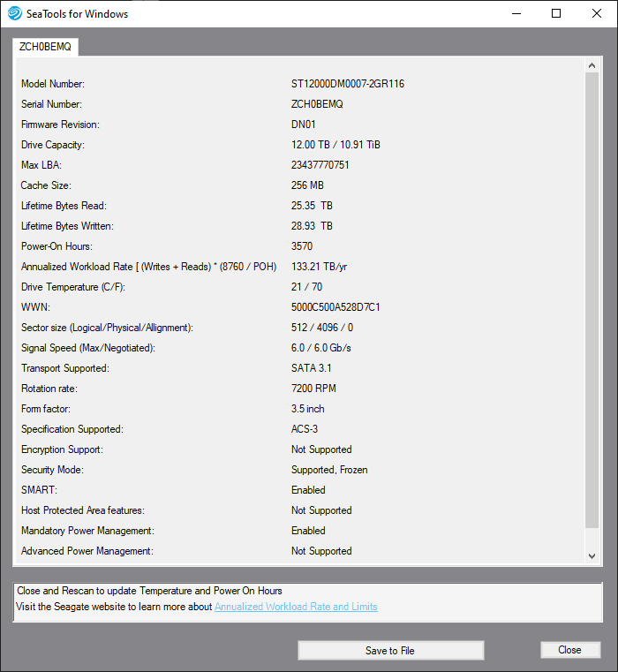This screenshot has height=672, width=618.
Task: Click the SeaTools logo icon in title bar
Action: (15, 13)
